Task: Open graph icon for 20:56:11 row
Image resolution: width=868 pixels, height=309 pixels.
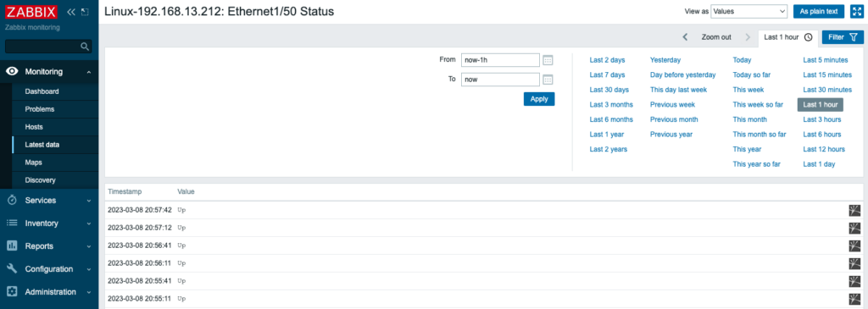Action: [x=854, y=263]
